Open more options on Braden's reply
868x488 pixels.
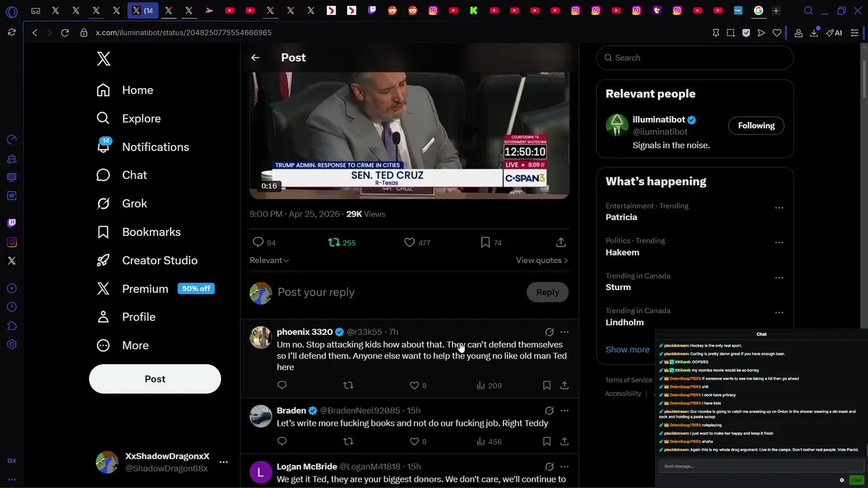[x=564, y=411]
